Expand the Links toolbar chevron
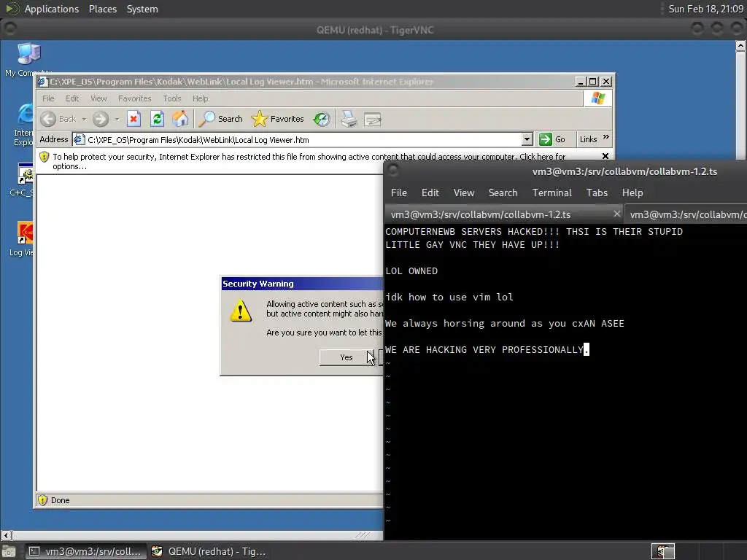Viewport: 747px width, 560px height. (x=606, y=137)
